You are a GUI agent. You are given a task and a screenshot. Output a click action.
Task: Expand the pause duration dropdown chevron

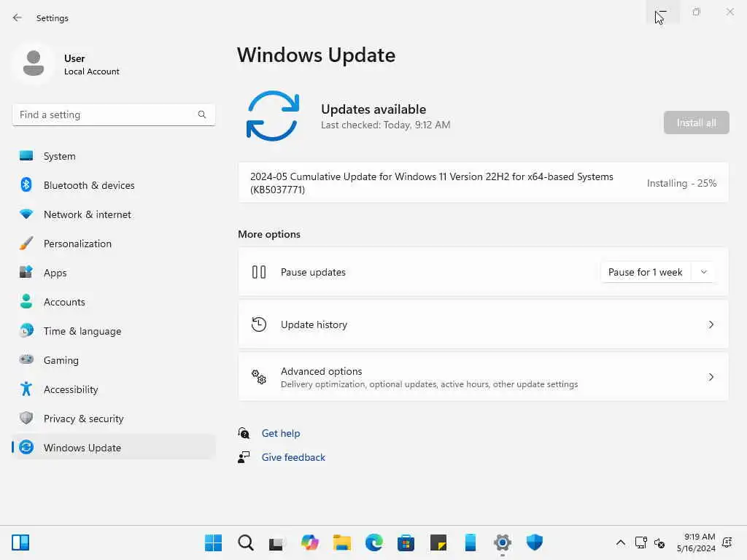tap(704, 273)
